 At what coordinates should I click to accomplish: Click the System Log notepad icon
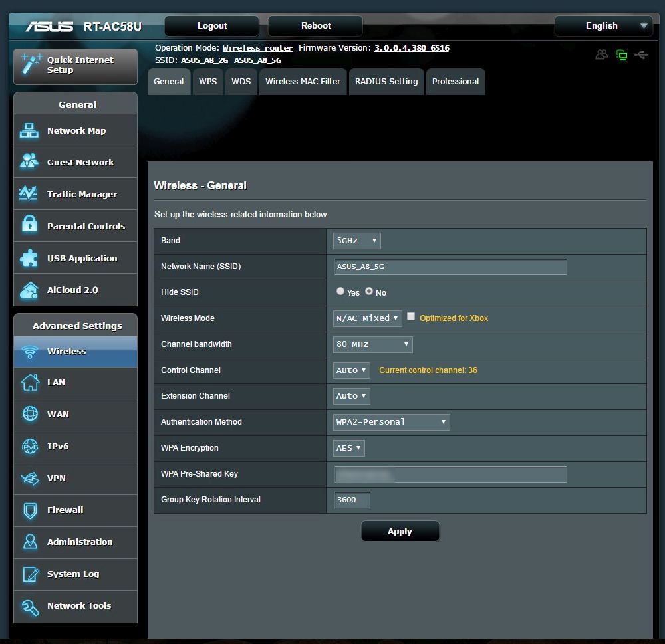coord(31,574)
